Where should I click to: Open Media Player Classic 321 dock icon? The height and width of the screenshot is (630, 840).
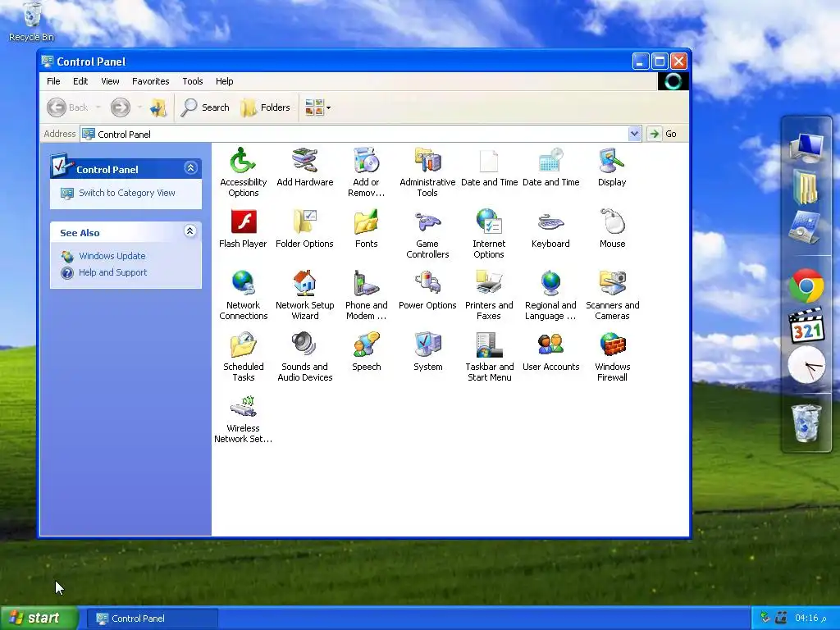[x=806, y=325]
